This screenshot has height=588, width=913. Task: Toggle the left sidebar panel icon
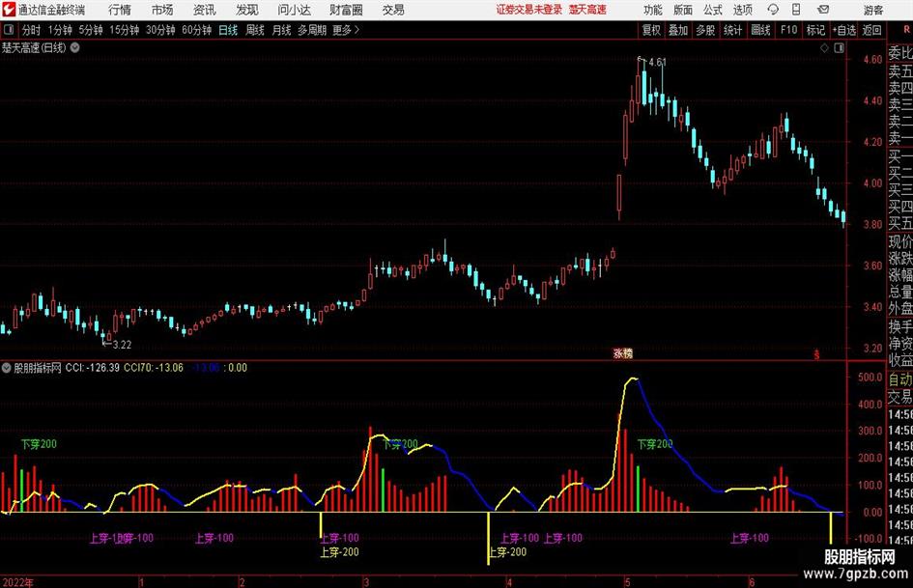click(9, 30)
